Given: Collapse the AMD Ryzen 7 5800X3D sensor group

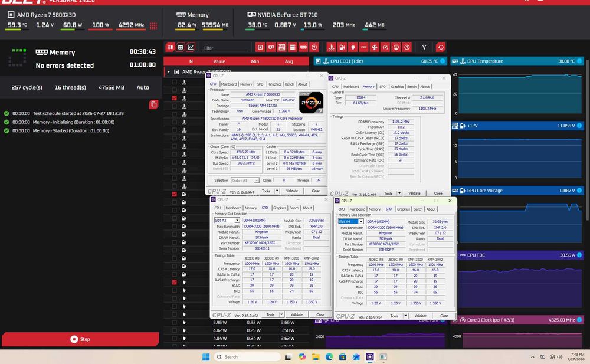Looking at the screenshot, I should pyautogui.click(x=168, y=71).
